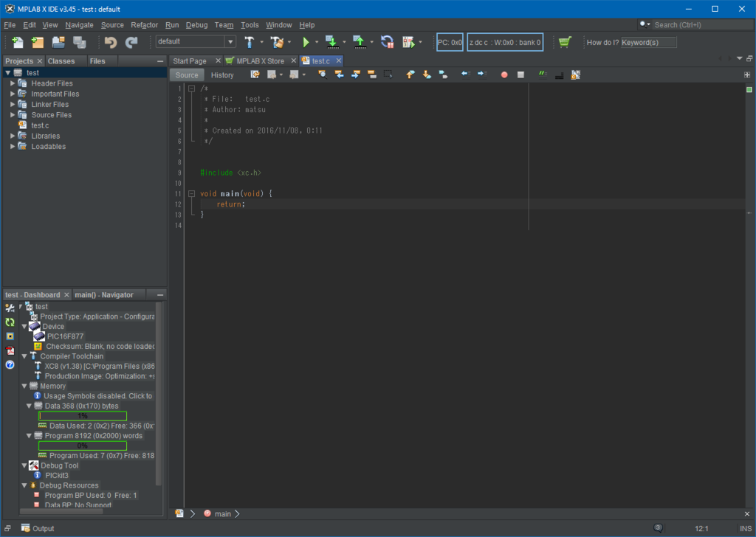Build the project with the hammer icon
The height and width of the screenshot is (537, 756).
coord(250,42)
